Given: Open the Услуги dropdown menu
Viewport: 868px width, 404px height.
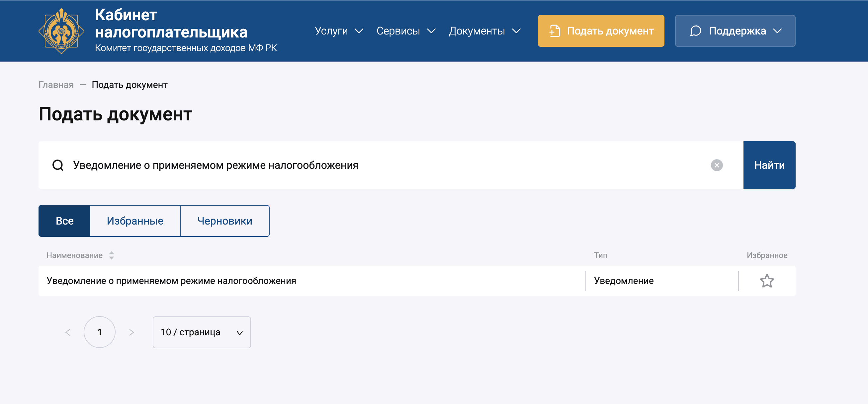Looking at the screenshot, I should [339, 31].
